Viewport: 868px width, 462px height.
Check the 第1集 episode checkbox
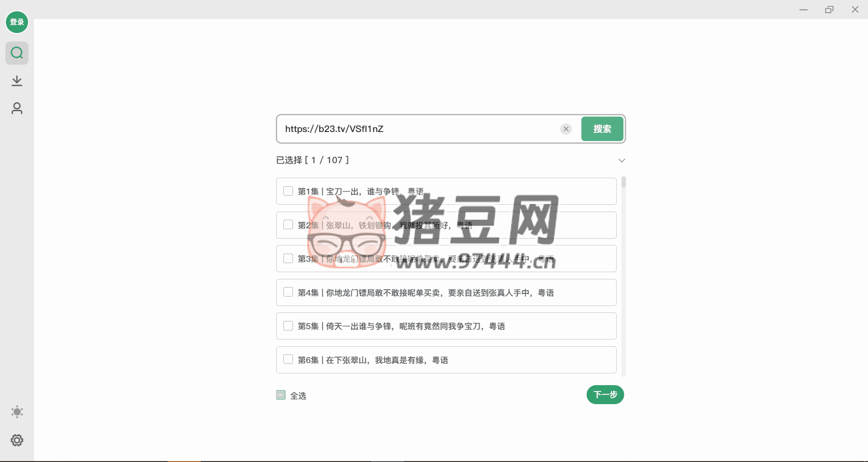coord(288,191)
